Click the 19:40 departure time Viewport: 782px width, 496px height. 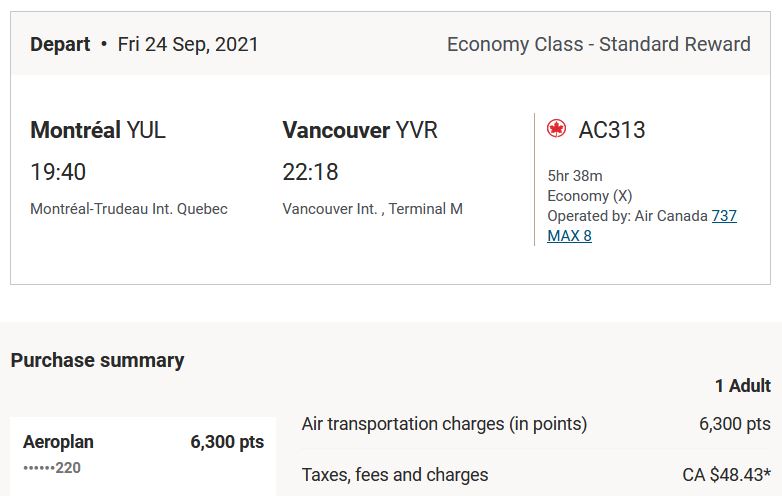pyautogui.click(x=58, y=172)
